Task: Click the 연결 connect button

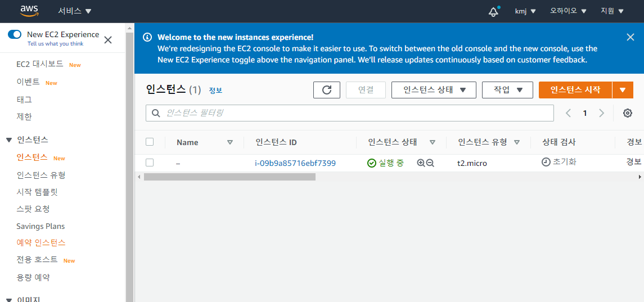Action: pyautogui.click(x=366, y=90)
